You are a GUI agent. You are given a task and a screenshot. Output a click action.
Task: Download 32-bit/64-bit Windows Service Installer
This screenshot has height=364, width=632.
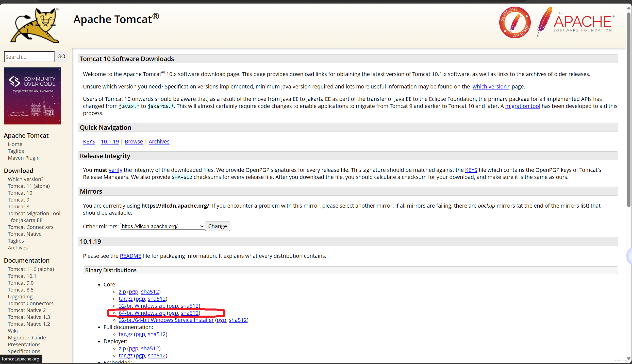[x=166, y=320]
